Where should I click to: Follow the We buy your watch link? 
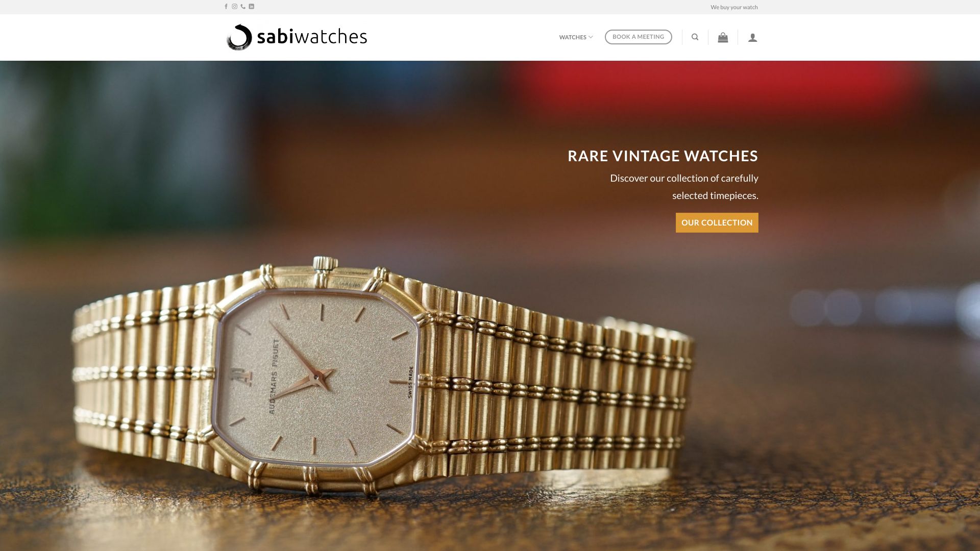pyautogui.click(x=734, y=7)
